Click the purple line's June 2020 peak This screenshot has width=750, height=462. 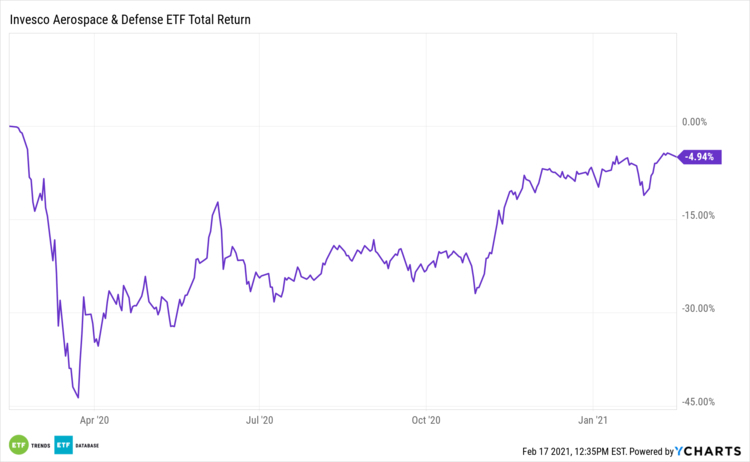[218, 203]
